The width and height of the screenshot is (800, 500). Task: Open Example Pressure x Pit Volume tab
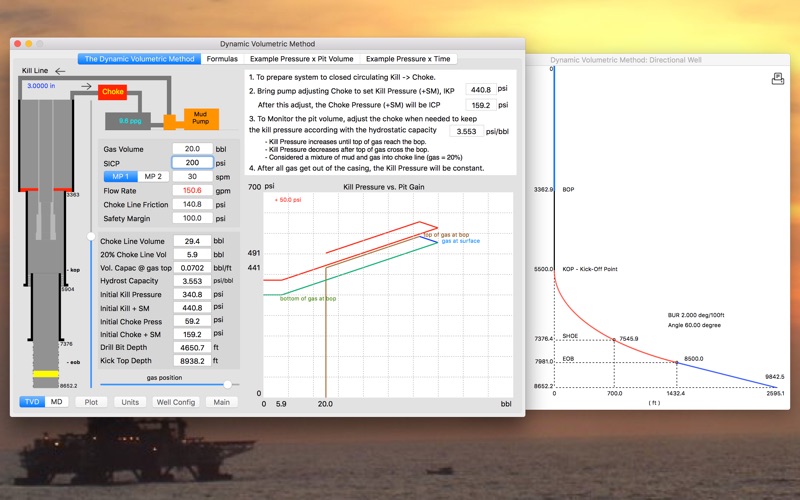tap(302, 59)
